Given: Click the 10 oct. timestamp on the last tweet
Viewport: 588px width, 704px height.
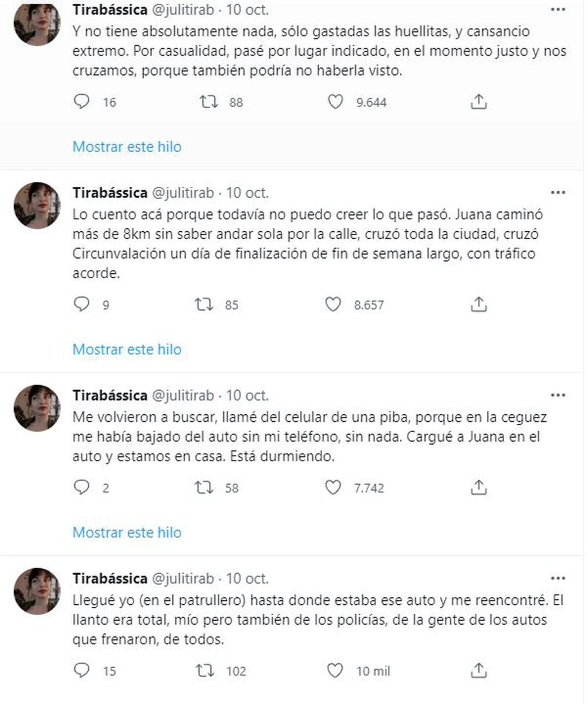Looking at the screenshot, I should (249, 579).
